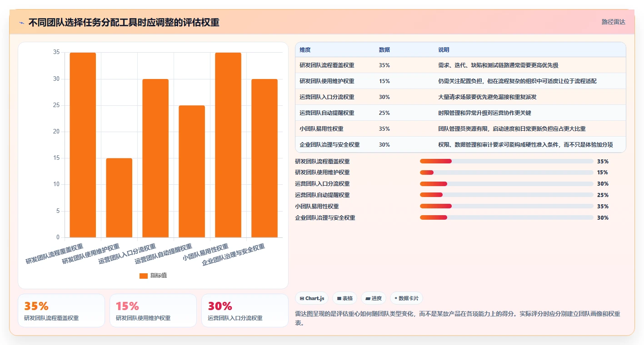Click the 数据卡片 tag chip
Screen dimensions: 644x345
point(406,298)
